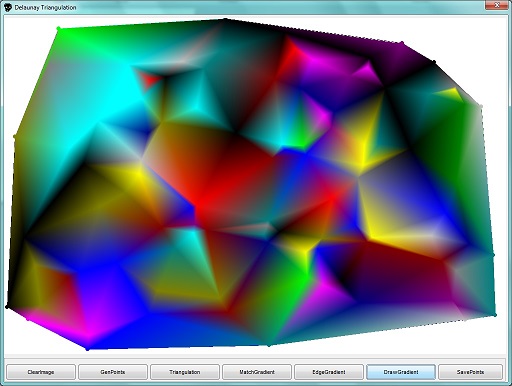The image size is (512, 386).
Task: Click the MatchGradient button
Action: [257, 372]
